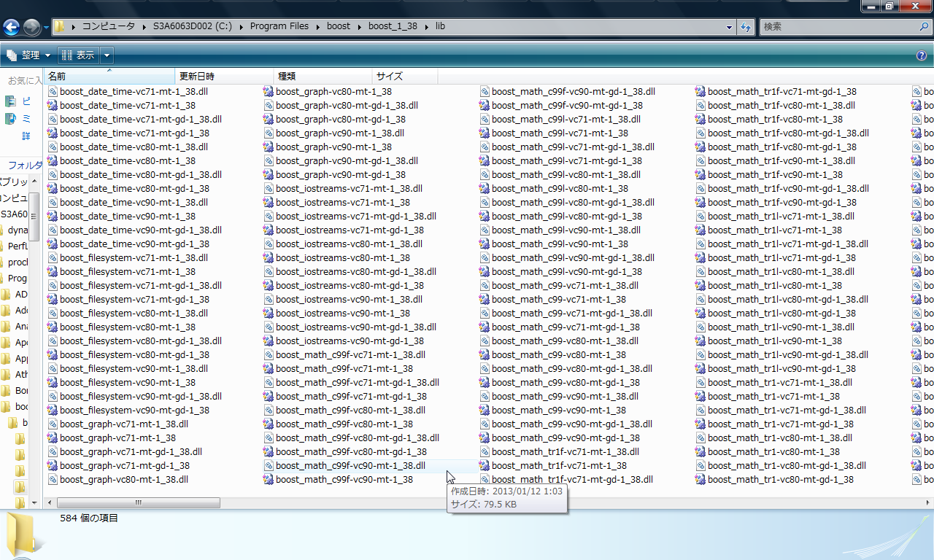Image resolution: width=934 pixels, height=560 pixels.
Task: Open recent pages dropdown beside Forward button
Action: (46, 28)
